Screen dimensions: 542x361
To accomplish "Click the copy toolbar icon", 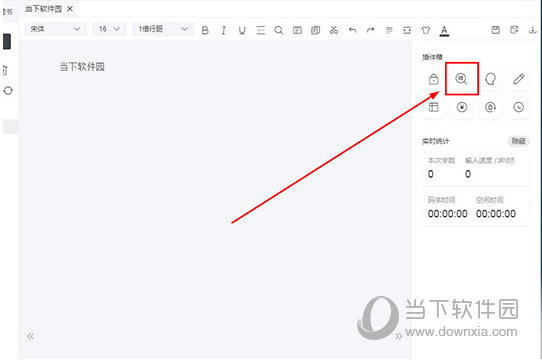I will point(316,30).
